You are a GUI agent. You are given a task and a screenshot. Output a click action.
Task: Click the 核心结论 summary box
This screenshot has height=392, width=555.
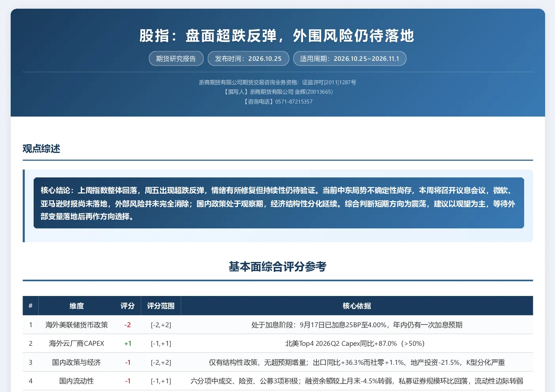[278, 203]
